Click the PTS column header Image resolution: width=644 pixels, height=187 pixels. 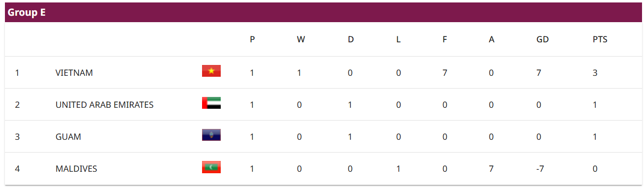[600, 40]
